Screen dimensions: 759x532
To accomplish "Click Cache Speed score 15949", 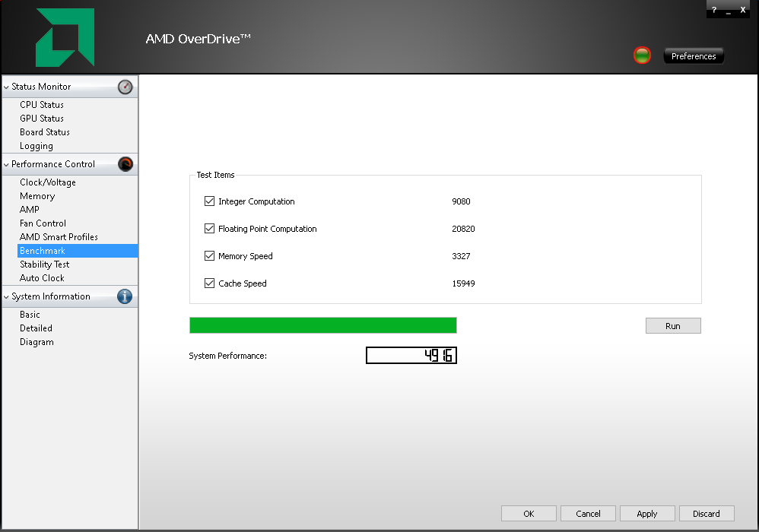I will click(x=463, y=283).
